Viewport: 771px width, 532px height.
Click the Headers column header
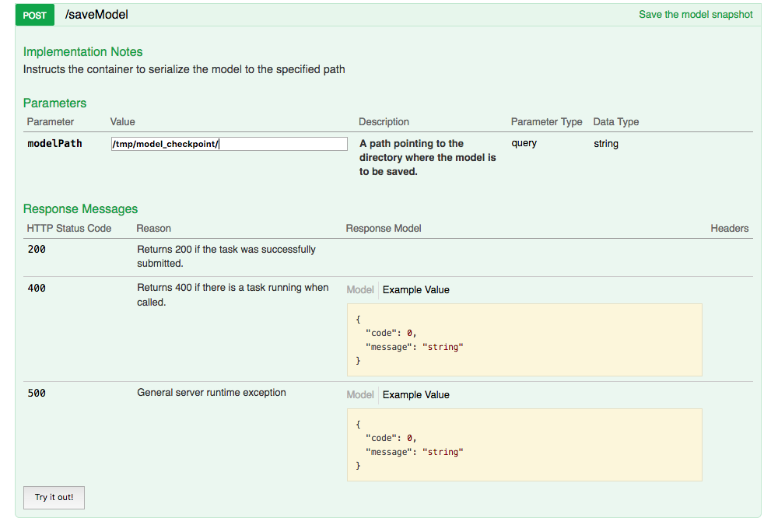pyautogui.click(x=729, y=228)
